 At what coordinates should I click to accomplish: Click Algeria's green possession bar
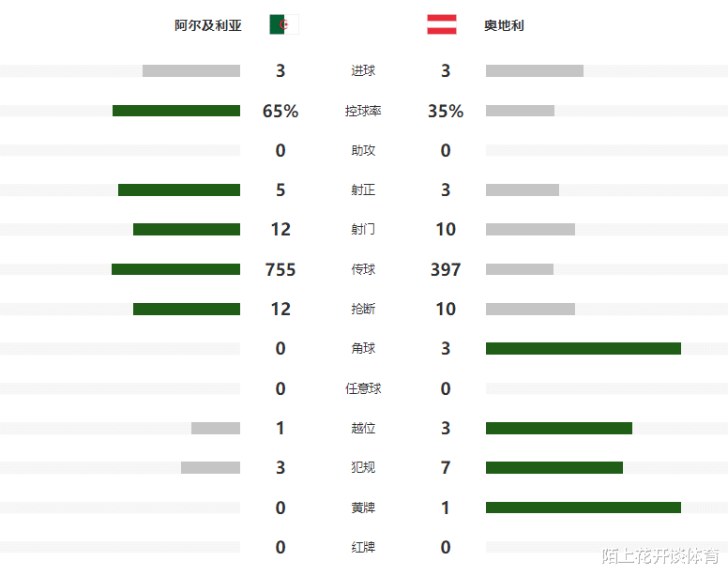(176, 111)
